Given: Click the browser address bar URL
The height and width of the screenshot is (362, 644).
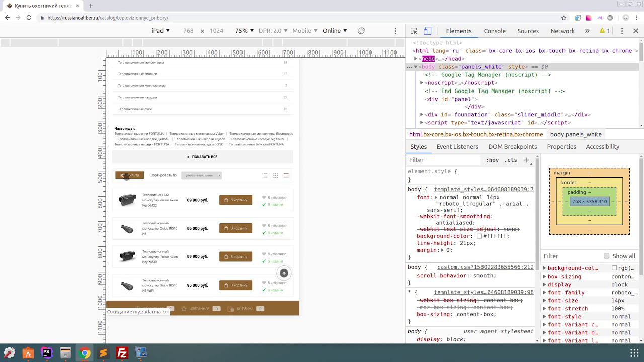Looking at the screenshot, I should pos(108,18).
